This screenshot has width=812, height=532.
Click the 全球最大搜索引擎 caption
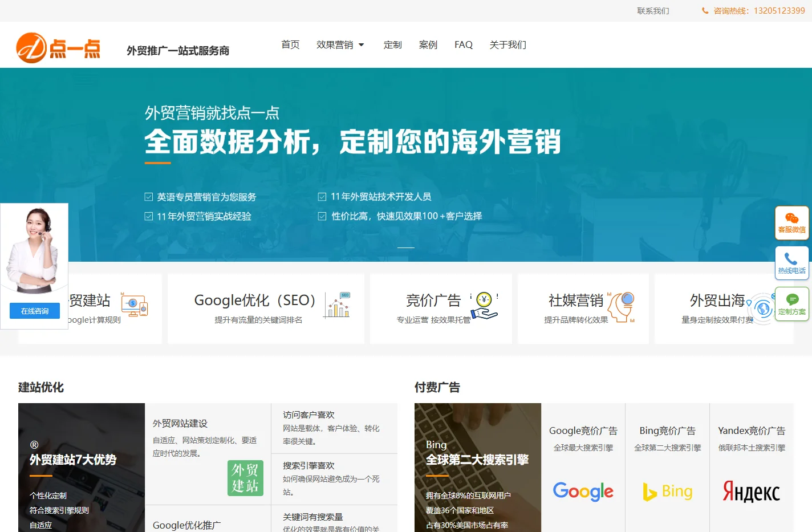pyautogui.click(x=583, y=448)
